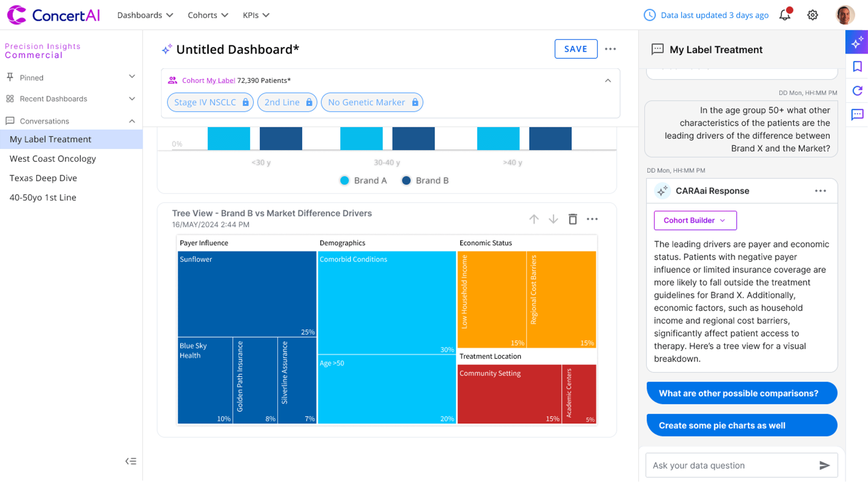Open the user profile avatar

click(845, 15)
